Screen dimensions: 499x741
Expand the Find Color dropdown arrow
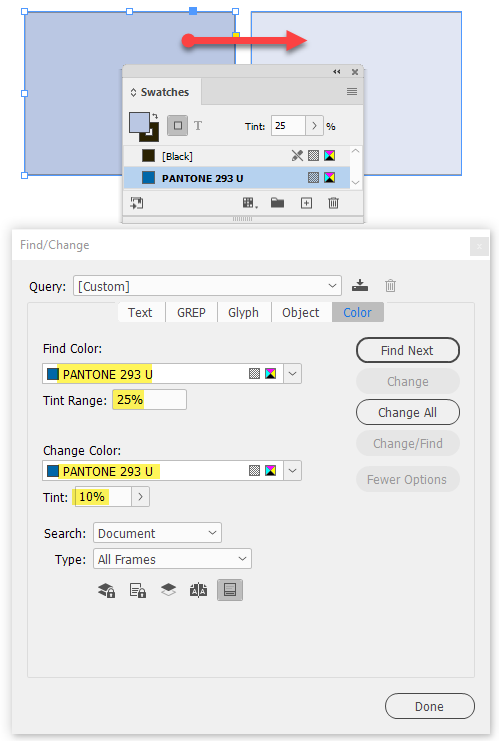pos(293,374)
